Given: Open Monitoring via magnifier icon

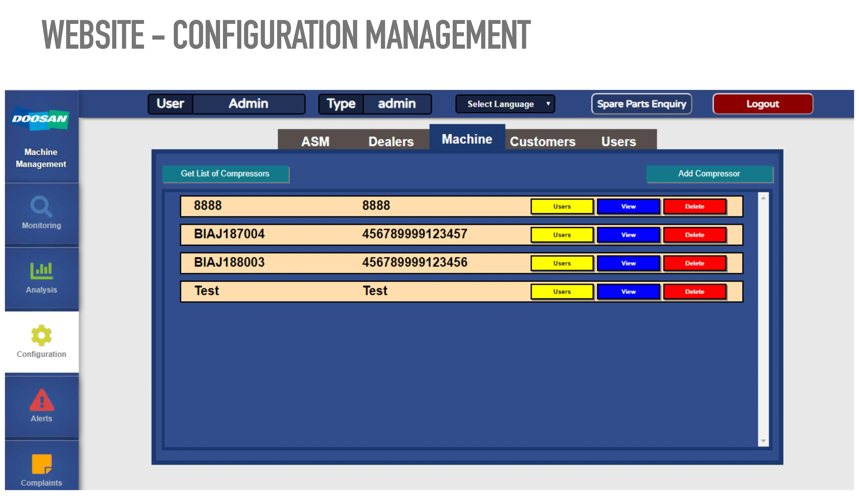Looking at the screenshot, I should [41, 206].
